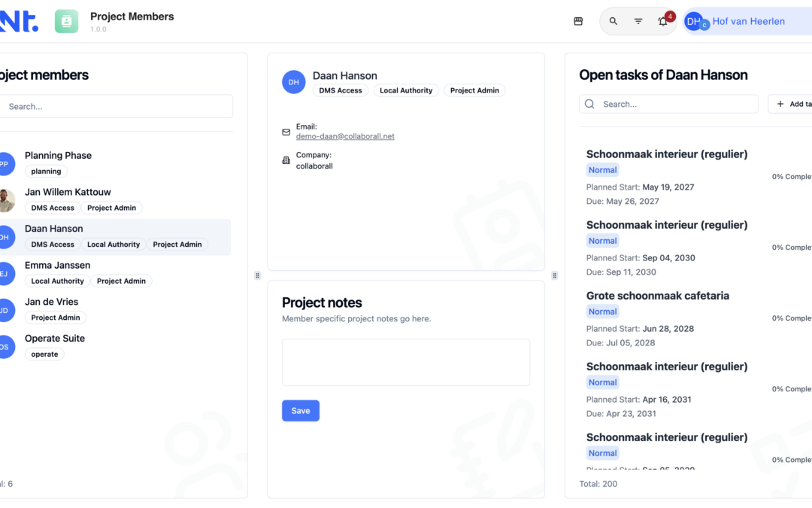812x508 pixels.
Task: Click the JD avatar for Jan de Vries
Action: tap(6, 311)
